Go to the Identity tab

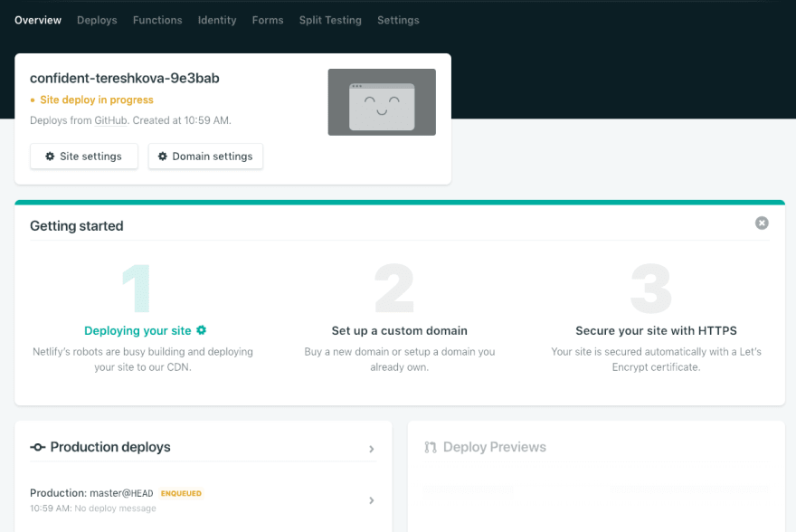pos(217,20)
